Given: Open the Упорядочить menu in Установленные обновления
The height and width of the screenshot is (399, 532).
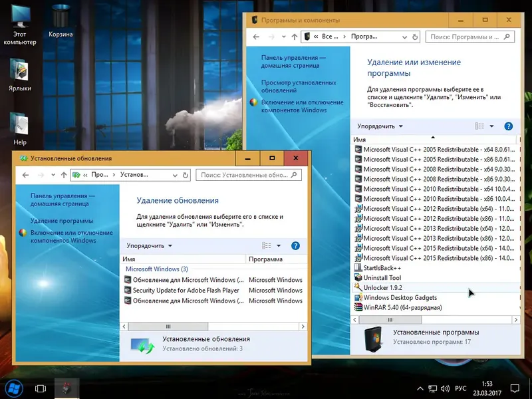Looking at the screenshot, I should 149,245.
